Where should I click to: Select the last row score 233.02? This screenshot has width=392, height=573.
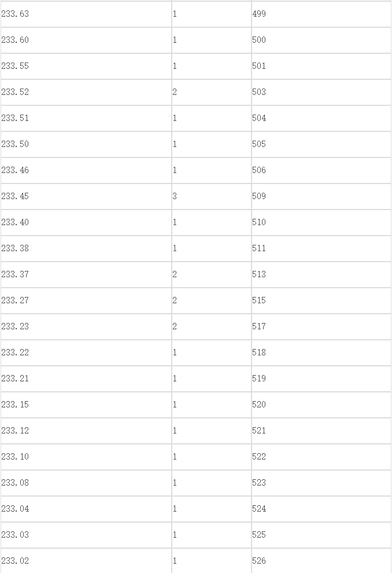(86, 561)
